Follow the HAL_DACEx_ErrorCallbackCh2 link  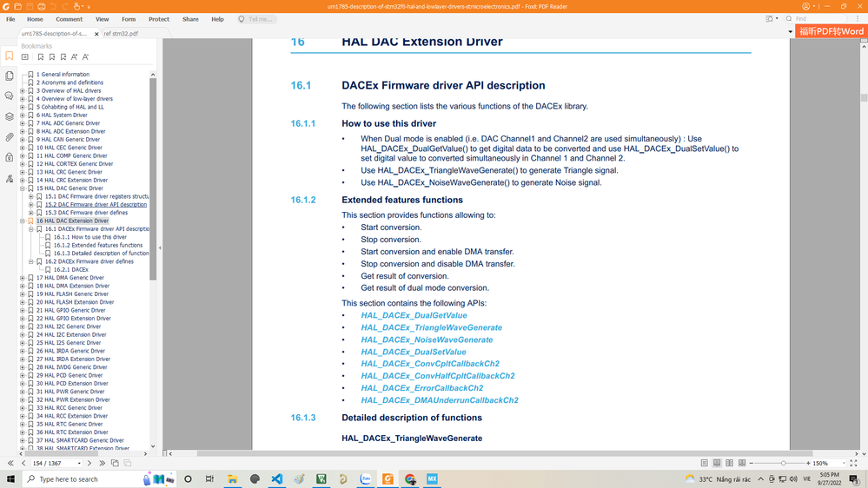pyautogui.click(x=421, y=388)
